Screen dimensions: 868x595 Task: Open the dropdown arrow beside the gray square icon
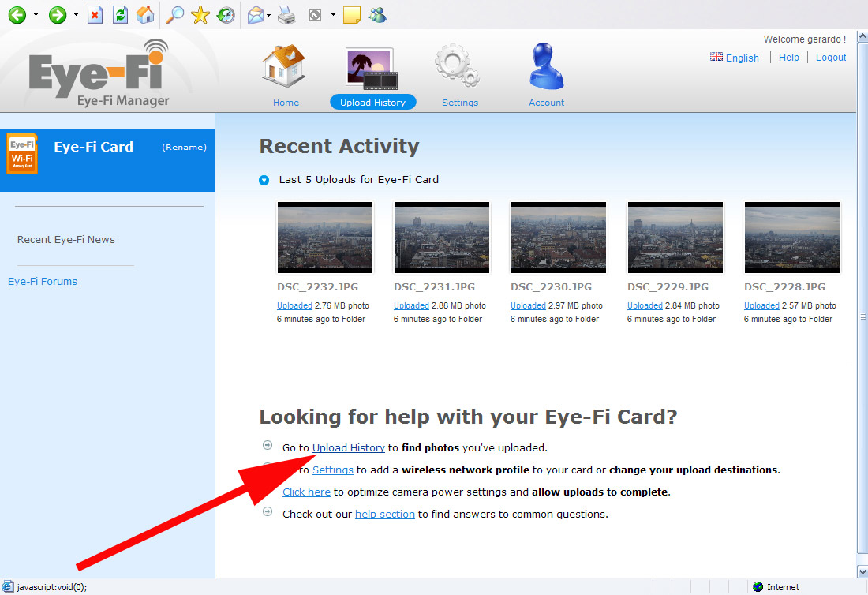pyautogui.click(x=333, y=15)
